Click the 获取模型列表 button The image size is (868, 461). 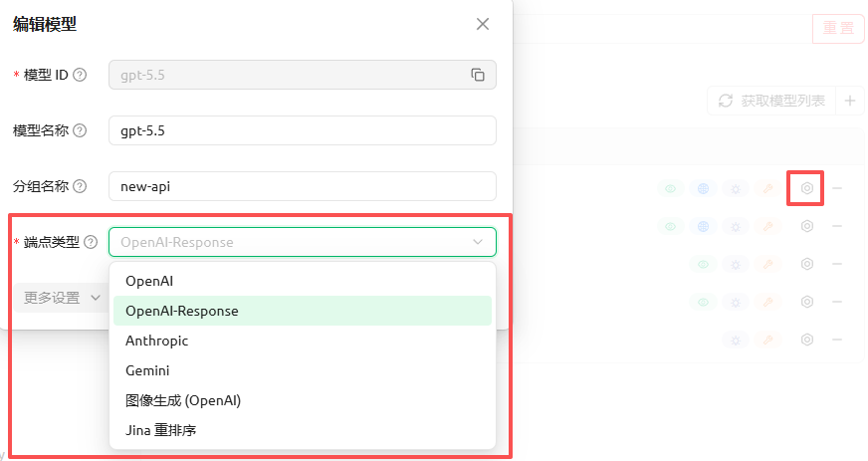(x=771, y=101)
